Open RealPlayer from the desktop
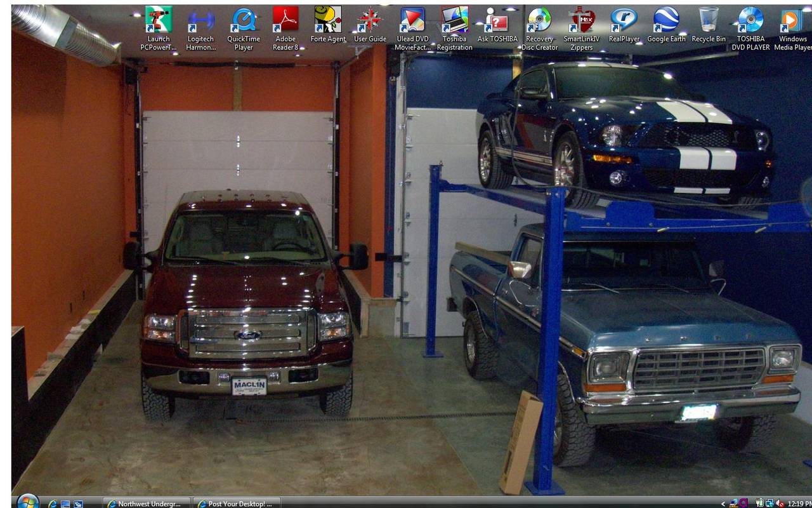812x508 pixels. tap(624, 25)
